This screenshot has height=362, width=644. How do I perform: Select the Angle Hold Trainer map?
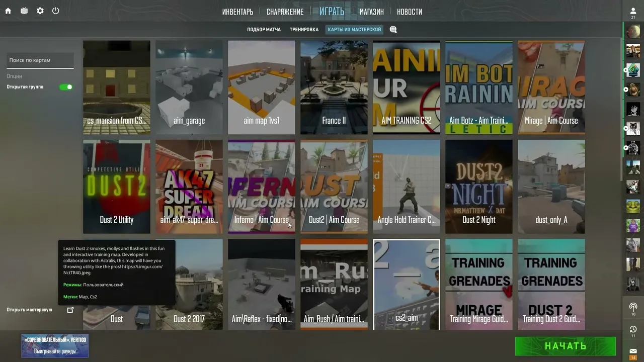click(407, 187)
